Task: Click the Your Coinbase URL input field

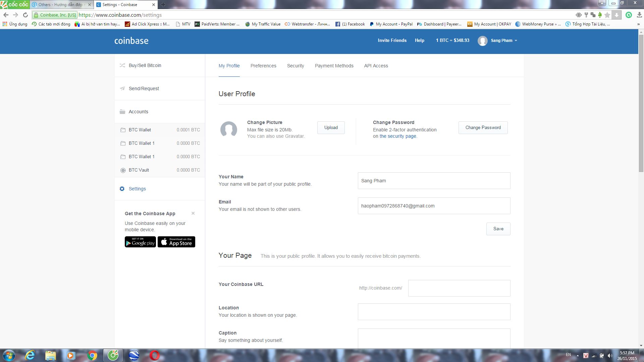Action: coord(459,288)
